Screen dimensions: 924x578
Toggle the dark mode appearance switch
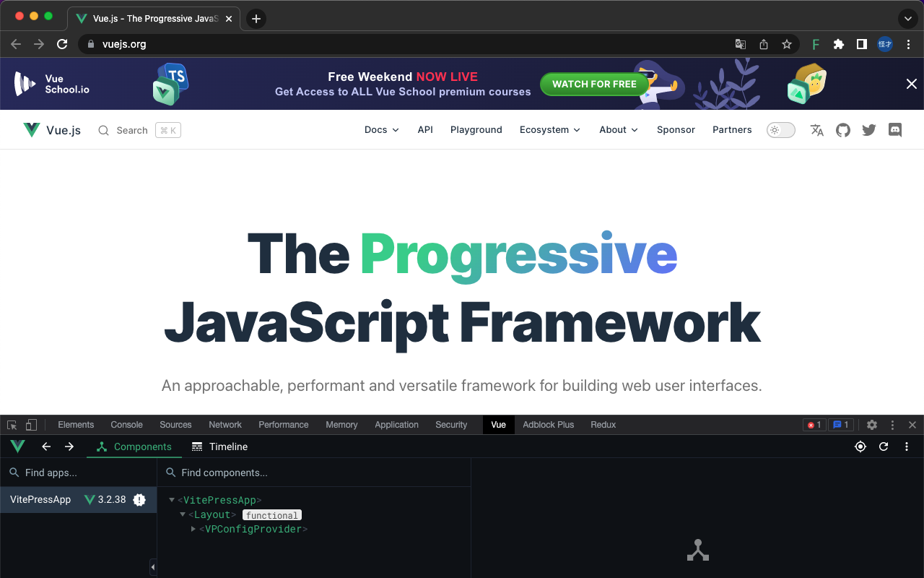[780, 130]
